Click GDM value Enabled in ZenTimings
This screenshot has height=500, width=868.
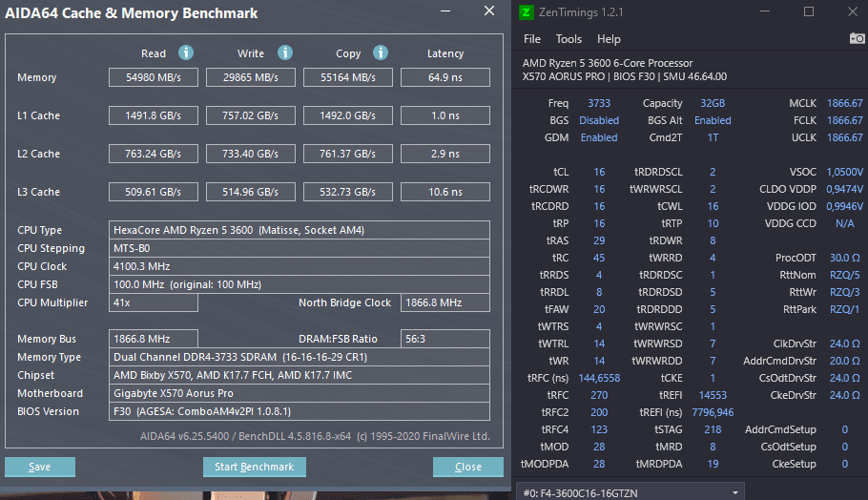coord(599,137)
